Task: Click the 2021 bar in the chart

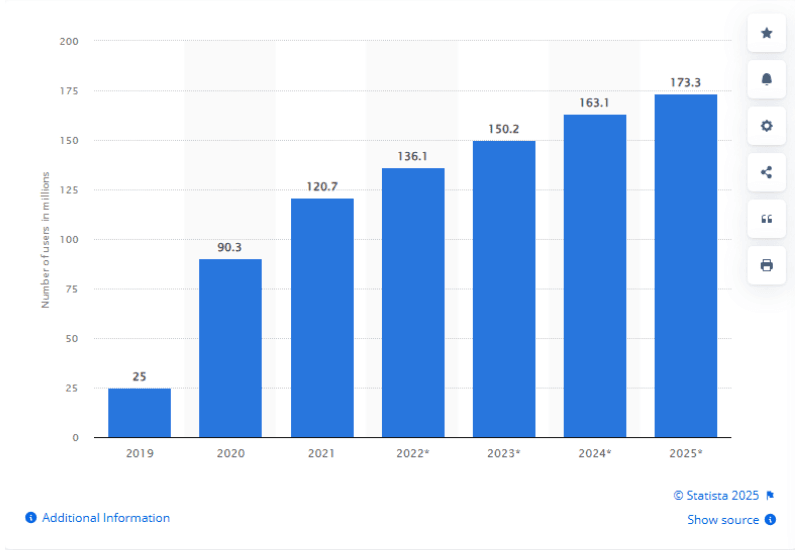Action: pyautogui.click(x=322, y=318)
